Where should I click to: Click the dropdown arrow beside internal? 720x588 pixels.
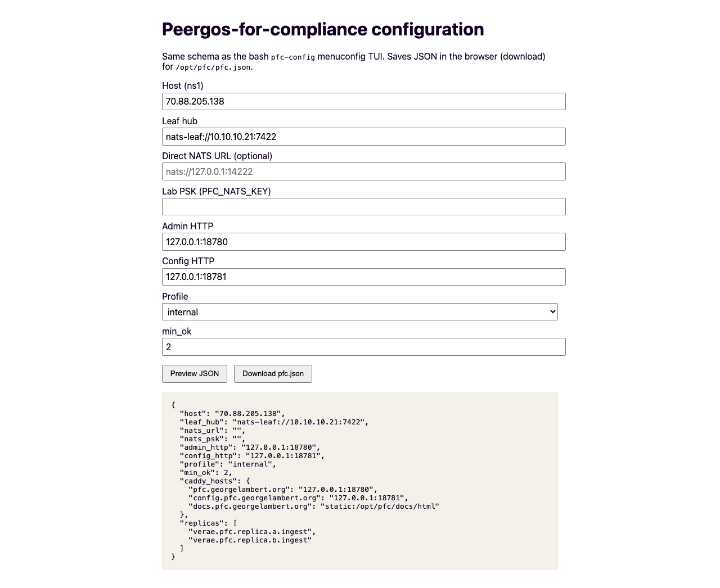point(552,312)
